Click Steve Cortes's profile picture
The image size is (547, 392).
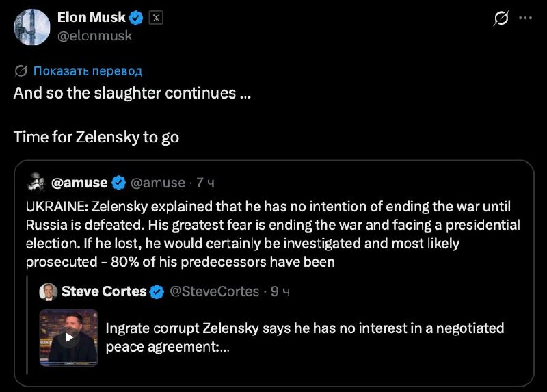(x=49, y=292)
